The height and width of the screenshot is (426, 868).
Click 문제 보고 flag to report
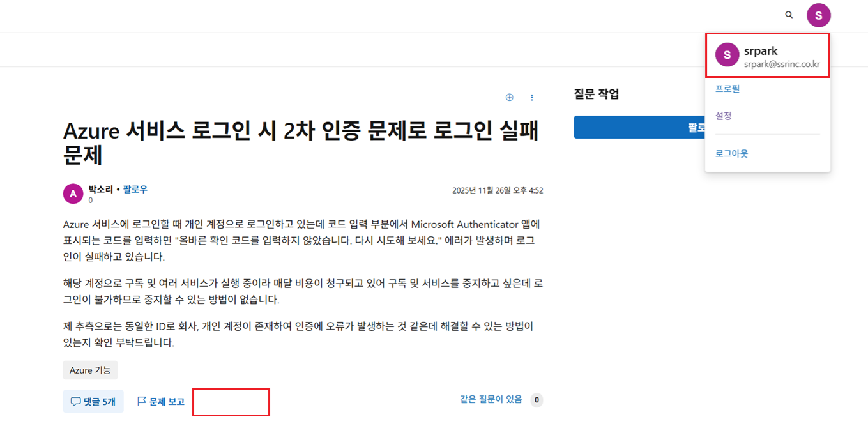(x=161, y=401)
